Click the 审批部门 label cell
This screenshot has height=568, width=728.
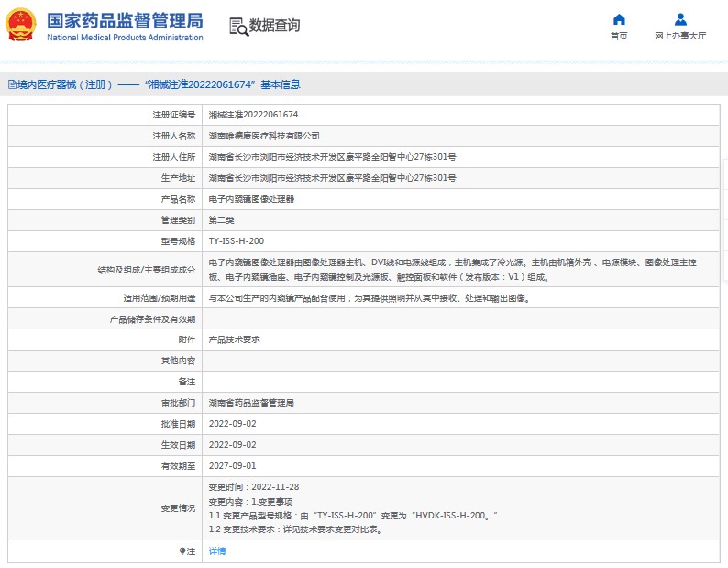(x=105, y=403)
